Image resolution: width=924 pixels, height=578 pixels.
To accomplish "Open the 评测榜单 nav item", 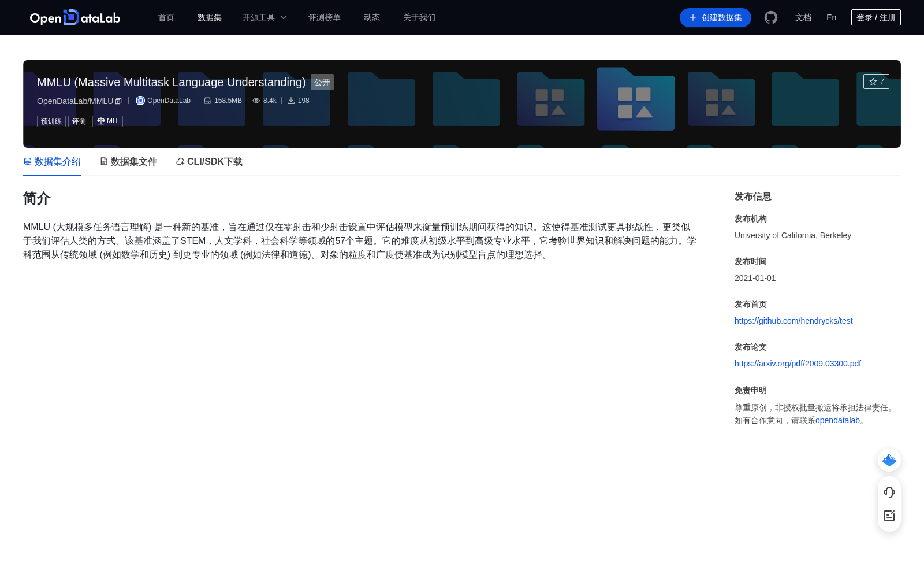I will pyautogui.click(x=325, y=17).
